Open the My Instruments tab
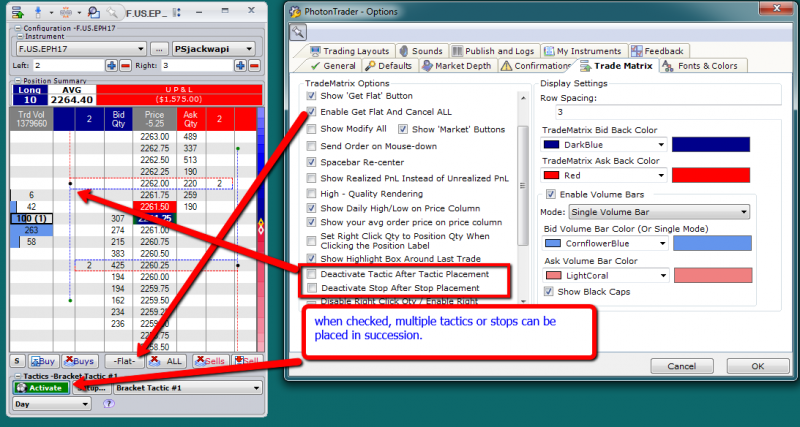The height and width of the screenshot is (427, 800). pyautogui.click(x=583, y=51)
